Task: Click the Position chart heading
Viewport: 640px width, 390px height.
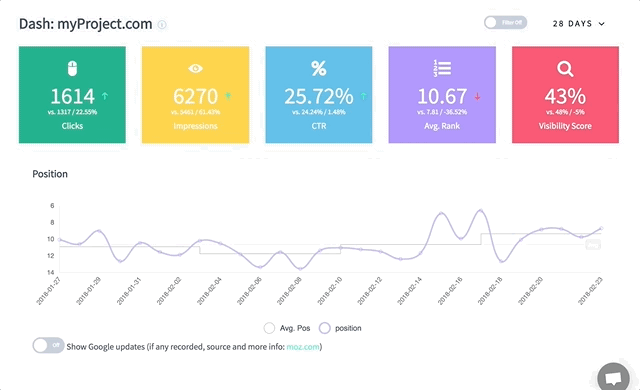Action: click(50, 174)
